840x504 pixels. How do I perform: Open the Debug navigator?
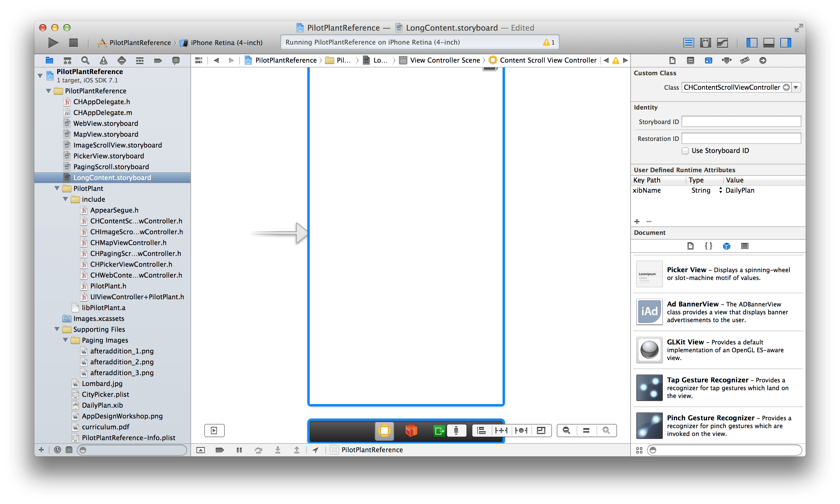140,61
